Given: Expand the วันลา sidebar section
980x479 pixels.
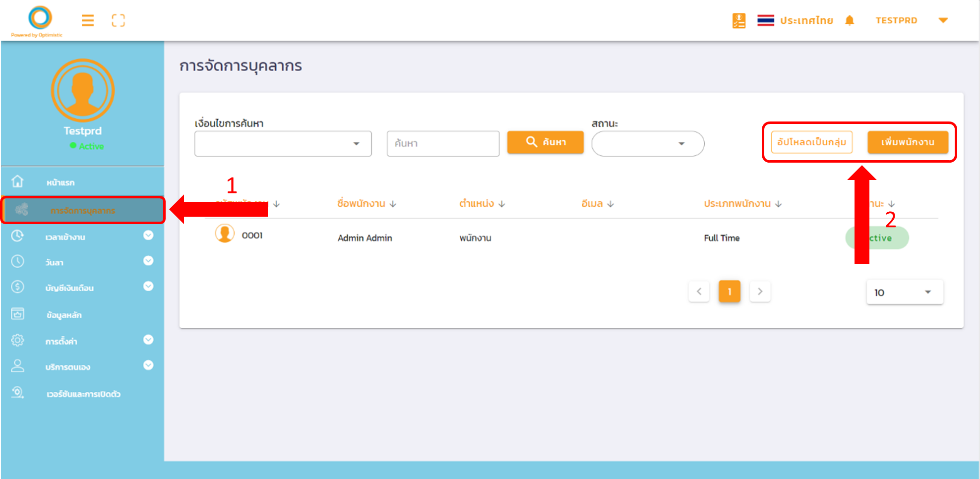Looking at the screenshot, I should [x=148, y=261].
